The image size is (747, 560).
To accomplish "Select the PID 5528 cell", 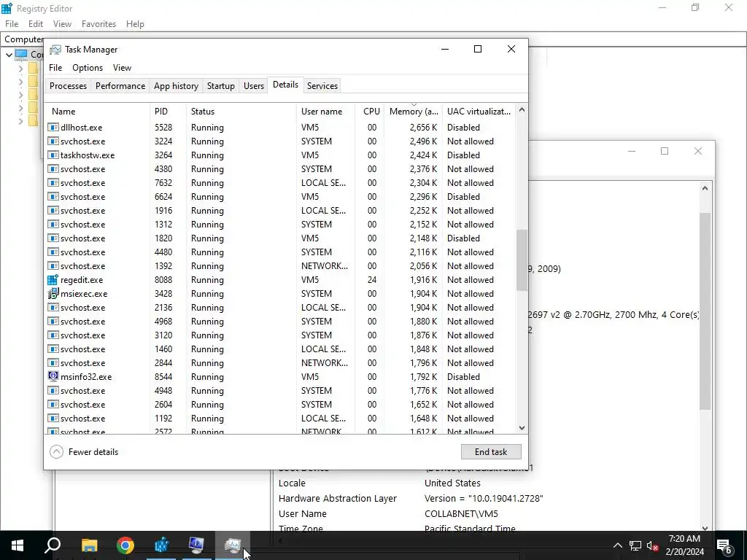I will [x=163, y=127].
